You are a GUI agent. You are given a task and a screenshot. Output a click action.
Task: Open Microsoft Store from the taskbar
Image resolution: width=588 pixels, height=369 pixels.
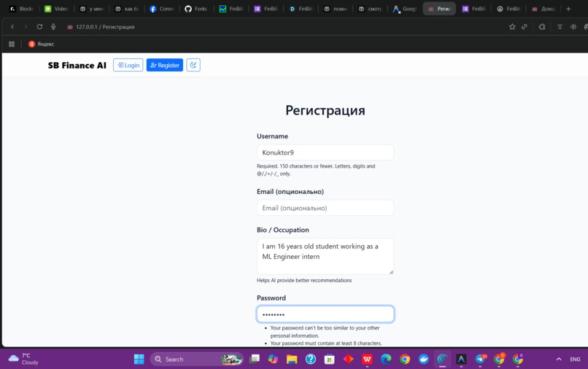click(x=329, y=359)
